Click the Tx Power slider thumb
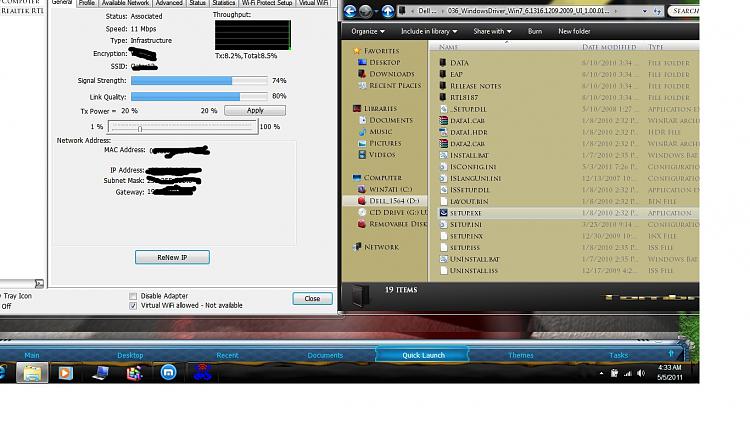 [x=140, y=129]
